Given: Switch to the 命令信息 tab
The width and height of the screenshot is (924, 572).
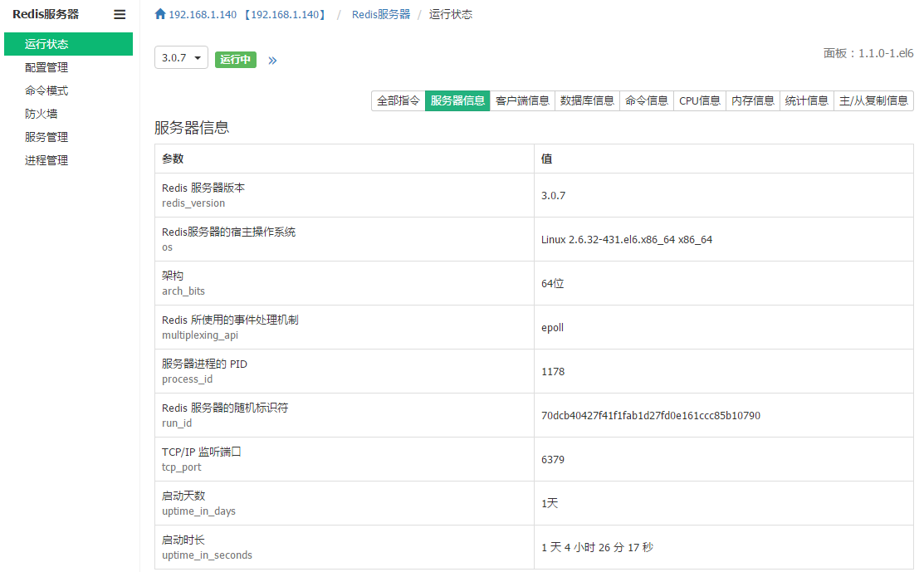Looking at the screenshot, I should [x=647, y=100].
